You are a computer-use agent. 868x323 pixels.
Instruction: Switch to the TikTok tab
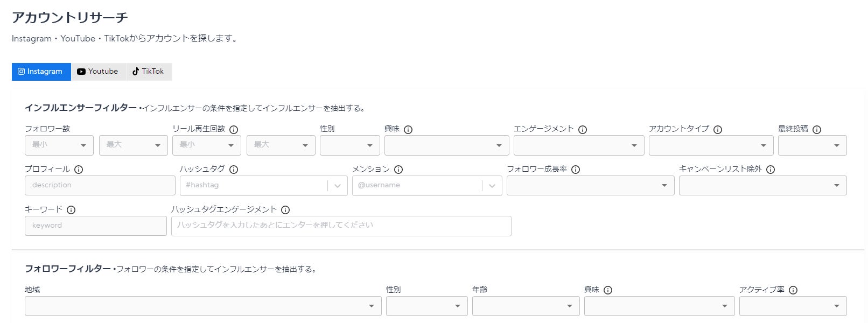149,72
